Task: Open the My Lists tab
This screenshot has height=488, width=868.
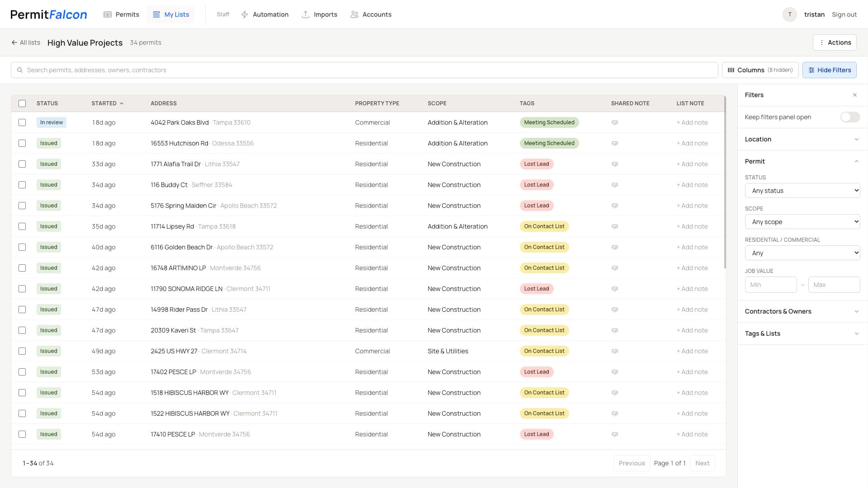Action: [x=170, y=14]
